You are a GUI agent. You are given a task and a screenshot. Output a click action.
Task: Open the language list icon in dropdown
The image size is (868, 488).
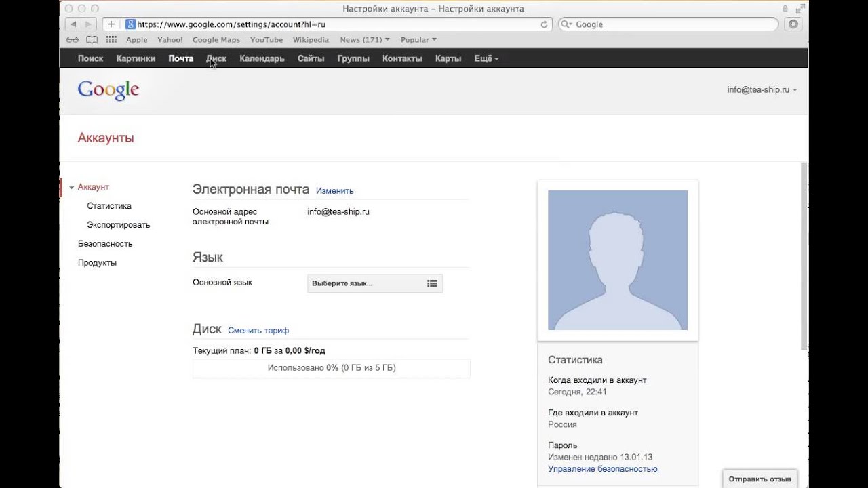pos(432,283)
